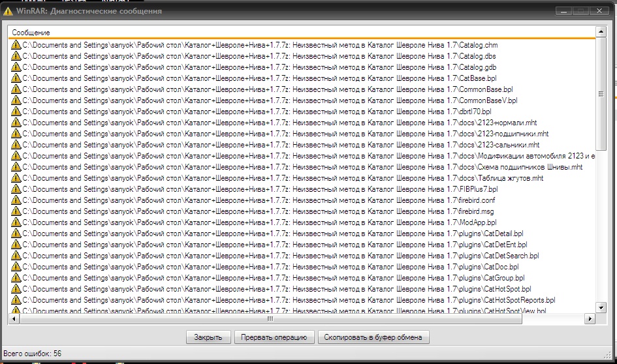Screen dimensions: 617x364
Task: Click the warning icon beside CatDetSearch.bpl row
Action: pos(16,256)
